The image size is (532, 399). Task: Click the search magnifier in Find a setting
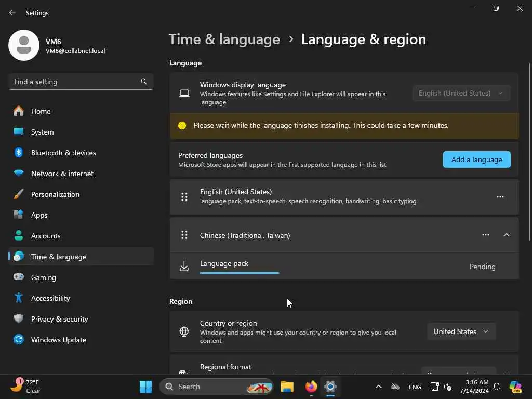pos(143,82)
